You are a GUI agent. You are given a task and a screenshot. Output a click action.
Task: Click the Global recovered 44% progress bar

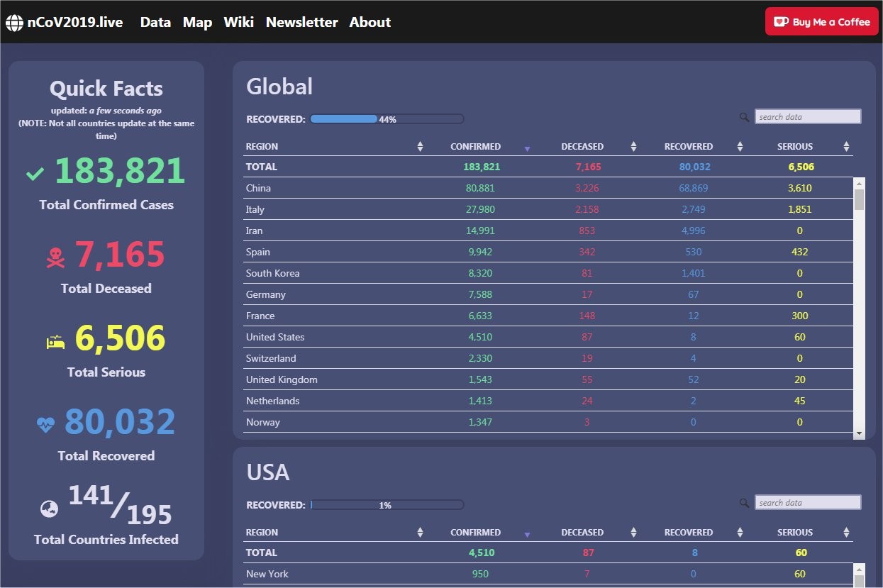(387, 119)
